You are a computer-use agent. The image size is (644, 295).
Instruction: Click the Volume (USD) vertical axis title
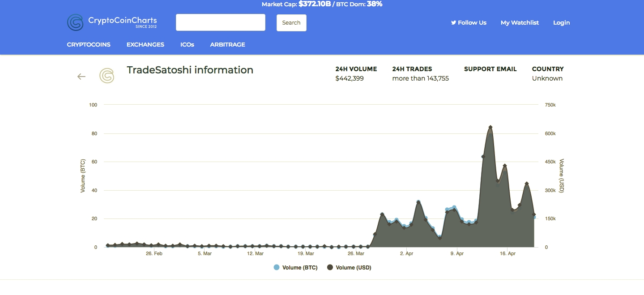tap(562, 176)
